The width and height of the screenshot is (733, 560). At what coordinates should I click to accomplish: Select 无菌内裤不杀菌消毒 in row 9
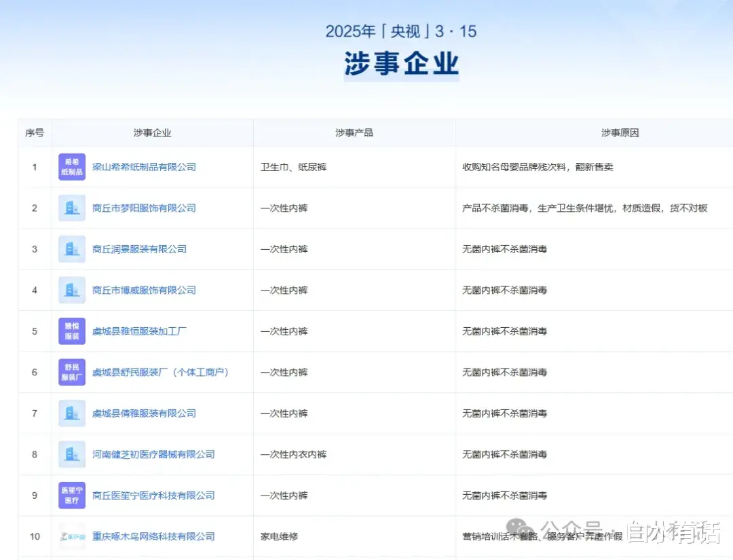504,496
